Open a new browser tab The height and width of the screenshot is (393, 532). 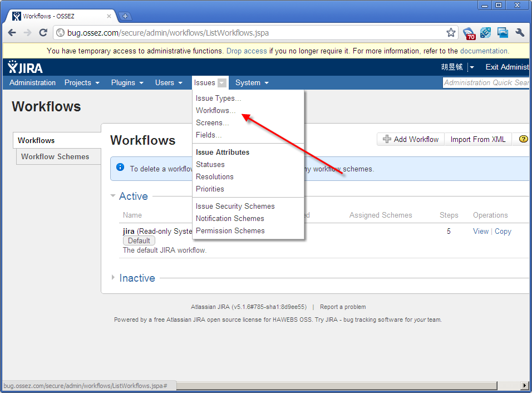coord(125,16)
